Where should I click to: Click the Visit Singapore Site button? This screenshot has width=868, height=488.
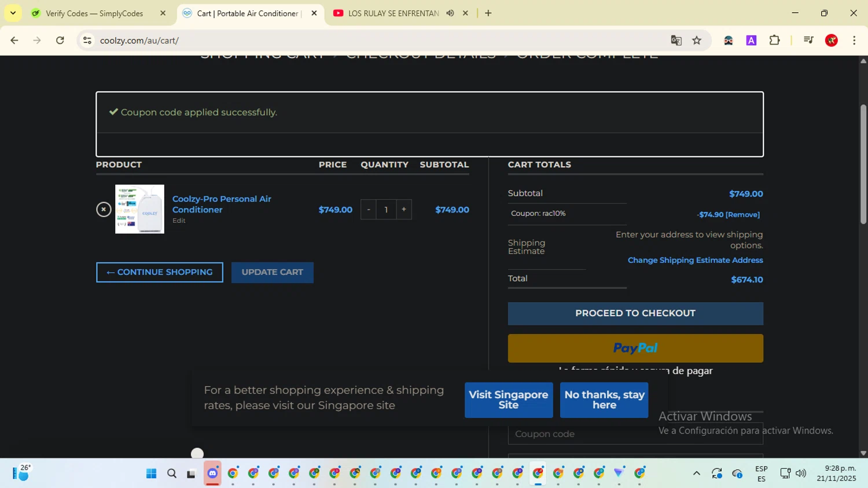509,400
